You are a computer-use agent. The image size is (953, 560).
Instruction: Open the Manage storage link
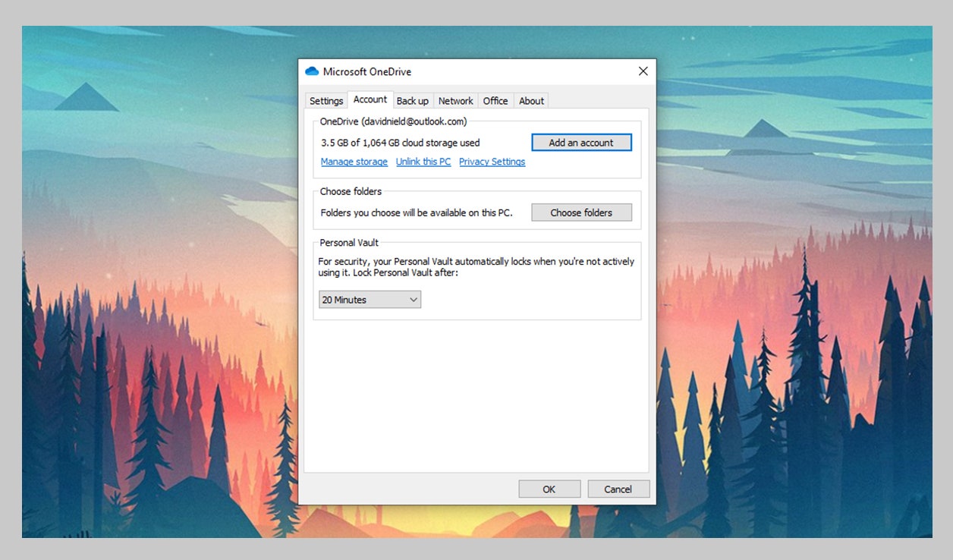(x=354, y=162)
